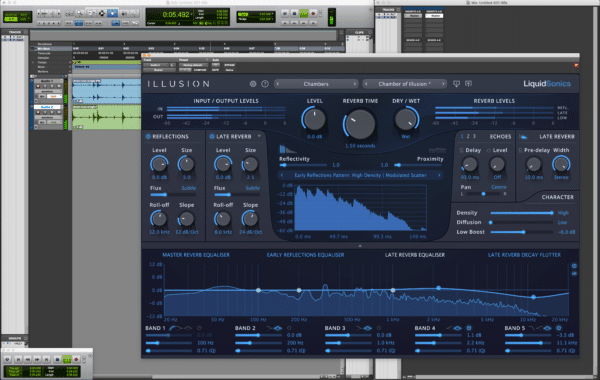600x380 pixels.
Task: Click the Echoes Pan slider
Action: pos(484,194)
